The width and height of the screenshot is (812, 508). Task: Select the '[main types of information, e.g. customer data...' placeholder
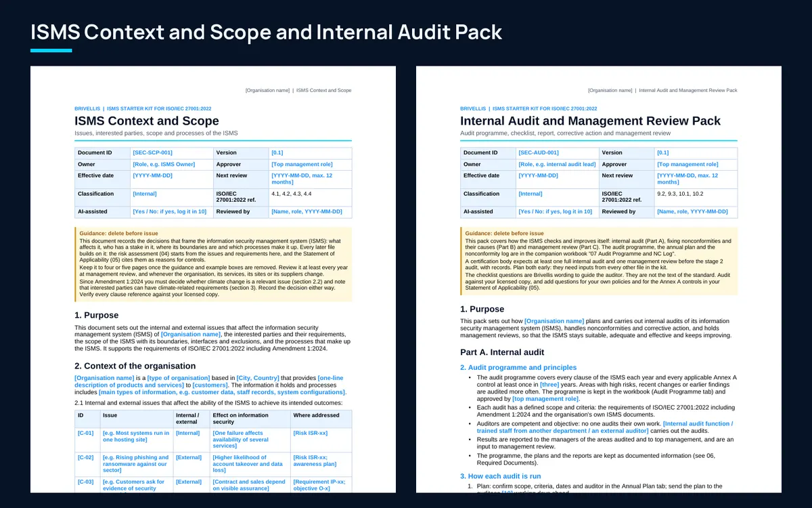pos(222,392)
